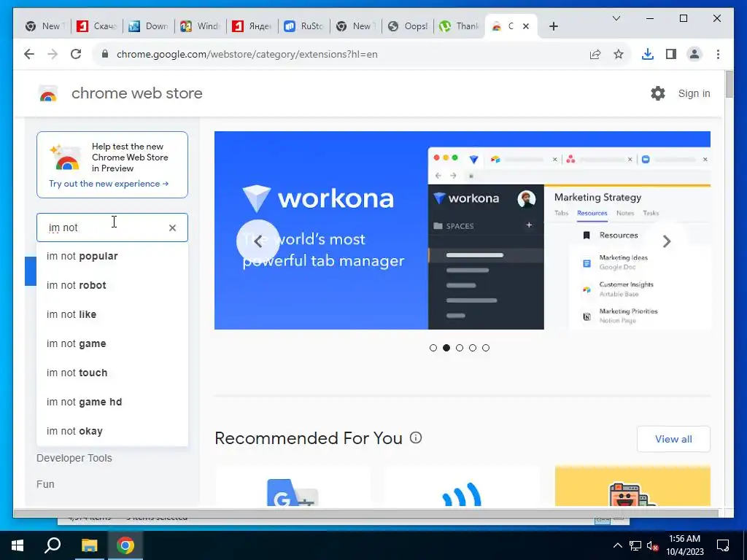
Task: Open Chrome downloads icon
Action: tap(648, 54)
